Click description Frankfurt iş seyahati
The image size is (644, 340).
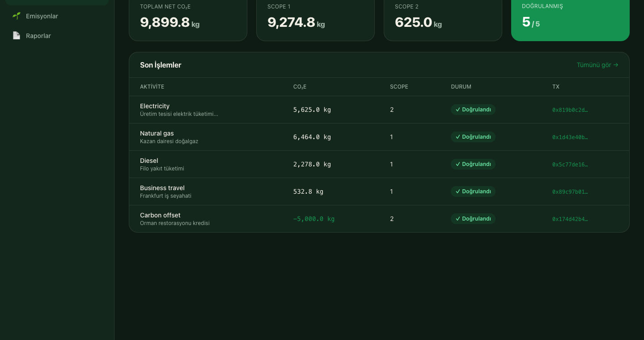[165, 196]
